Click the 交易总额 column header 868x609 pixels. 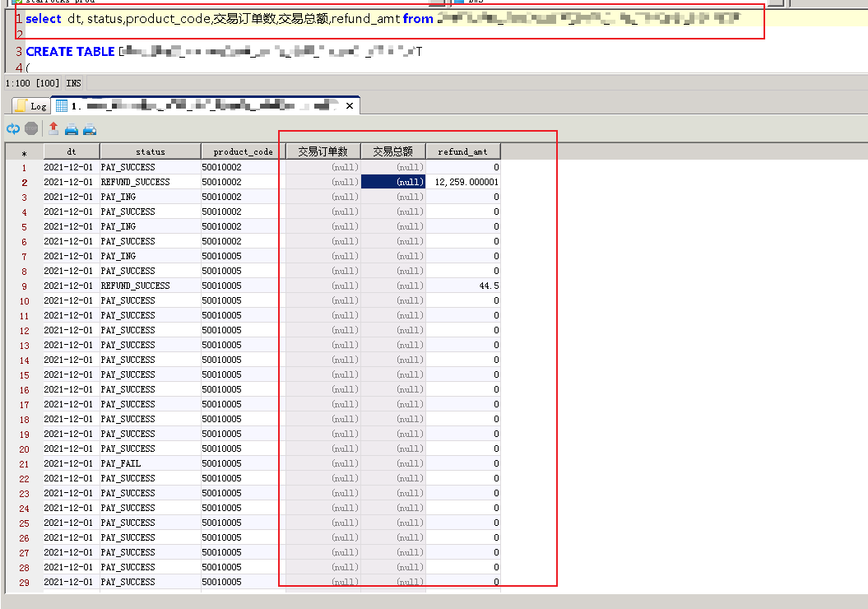pyautogui.click(x=393, y=151)
